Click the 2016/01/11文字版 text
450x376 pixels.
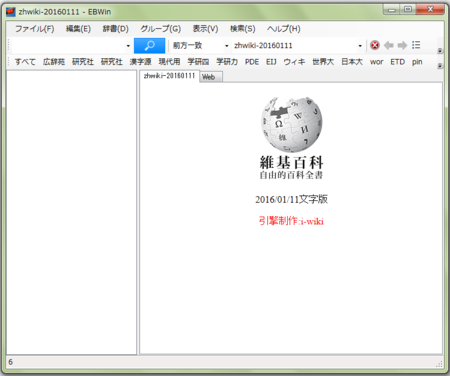click(x=291, y=199)
